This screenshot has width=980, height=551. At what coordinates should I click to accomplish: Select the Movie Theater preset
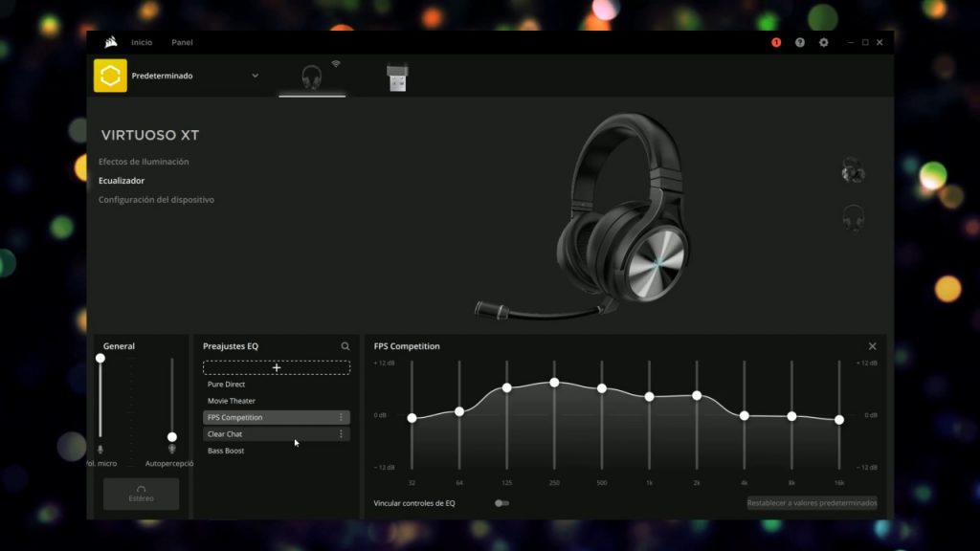pyautogui.click(x=277, y=401)
